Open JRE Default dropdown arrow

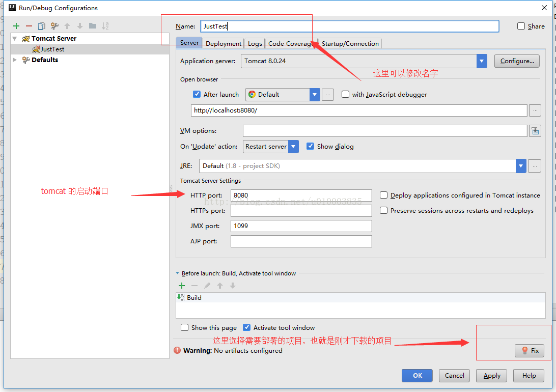[521, 166]
